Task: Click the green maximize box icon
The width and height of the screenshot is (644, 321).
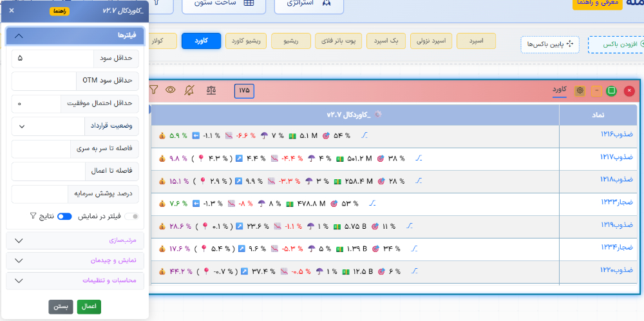Action: pyautogui.click(x=612, y=91)
